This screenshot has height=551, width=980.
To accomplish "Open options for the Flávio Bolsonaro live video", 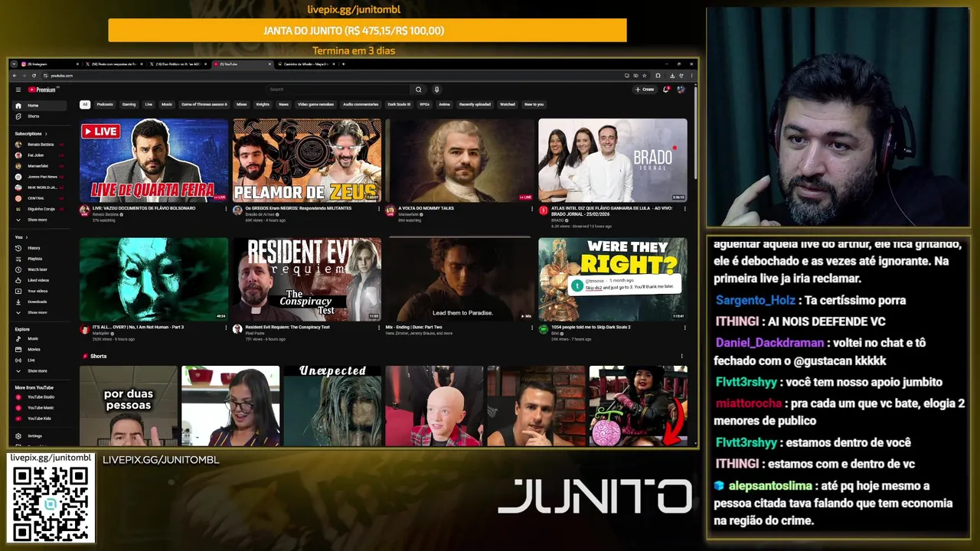I will (x=226, y=208).
